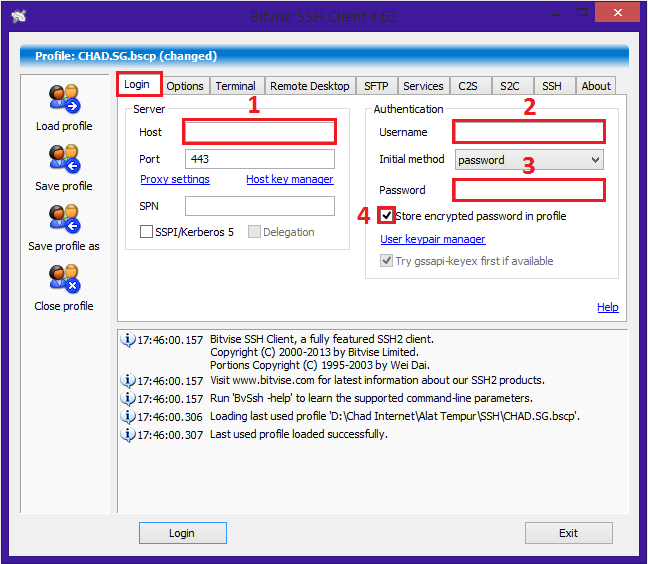
Task: Click the Port field showing 443
Action: point(260,159)
